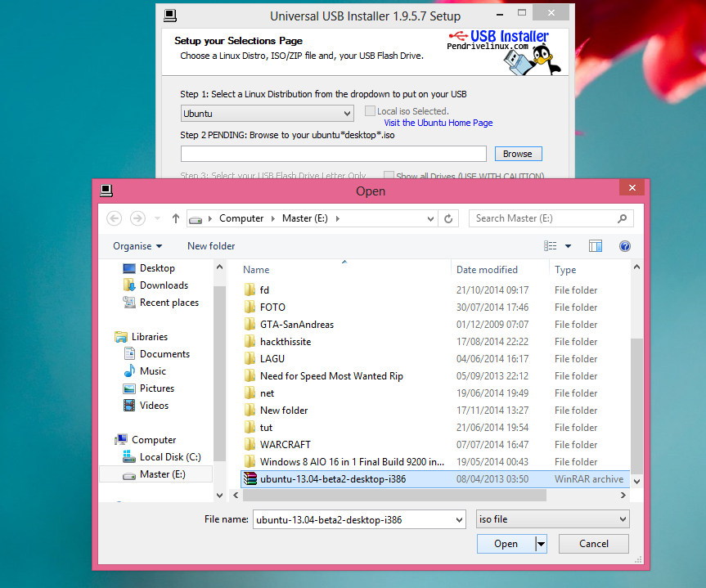The width and height of the screenshot is (706, 588).
Task: Open the view options dropdown arrow
Action: (569, 246)
